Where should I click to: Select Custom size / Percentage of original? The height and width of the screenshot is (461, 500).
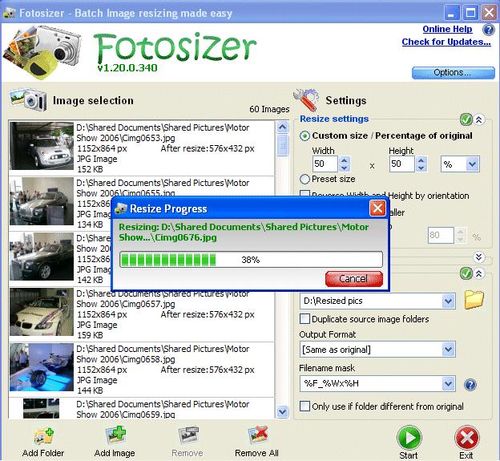point(305,136)
